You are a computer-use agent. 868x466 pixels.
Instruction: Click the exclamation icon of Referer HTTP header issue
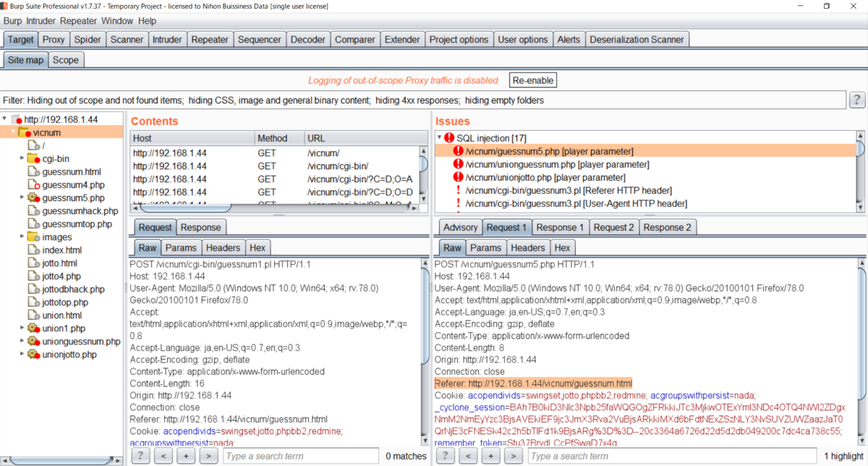click(458, 190)
